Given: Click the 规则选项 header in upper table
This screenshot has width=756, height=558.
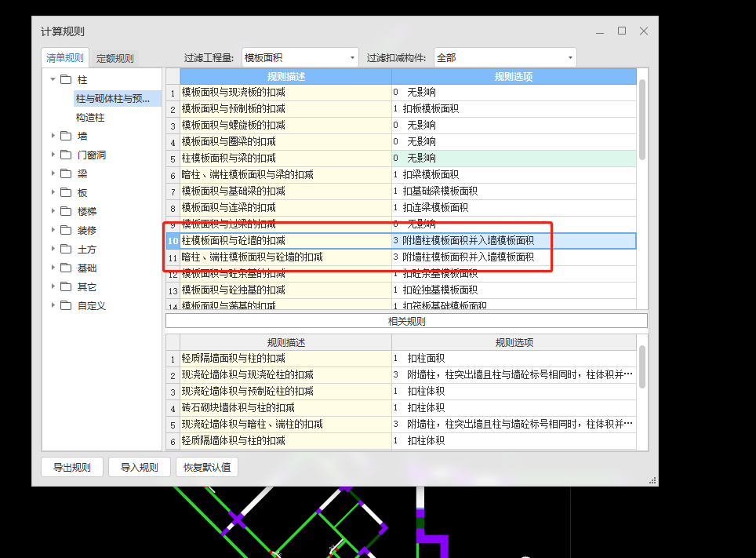Looking at the screenshot, I should pos(514,76).
